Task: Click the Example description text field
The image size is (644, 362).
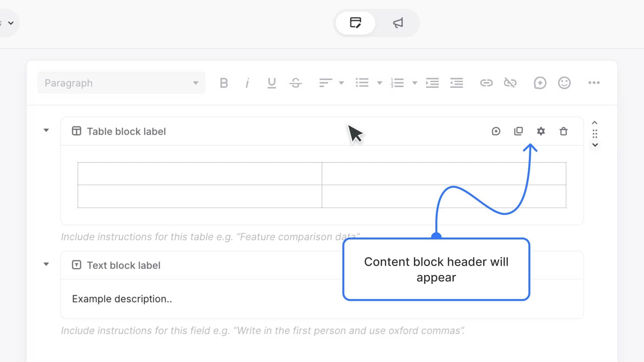Action: coord(322,299)
